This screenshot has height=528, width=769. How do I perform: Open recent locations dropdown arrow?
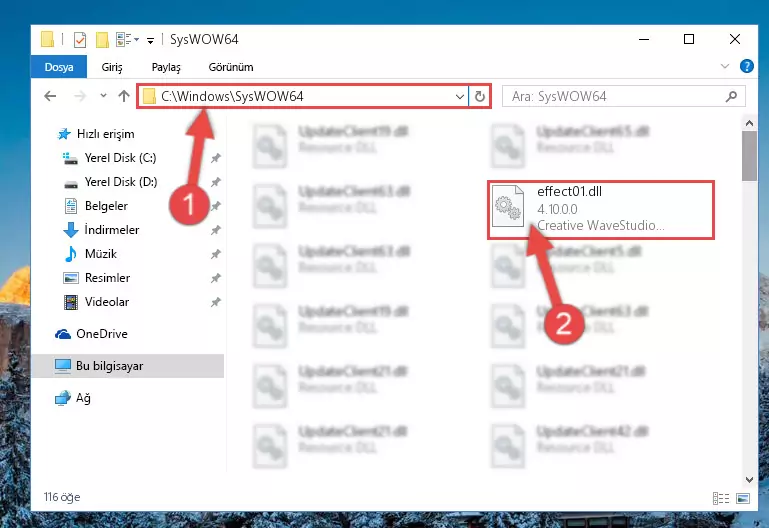pos(103,96)
